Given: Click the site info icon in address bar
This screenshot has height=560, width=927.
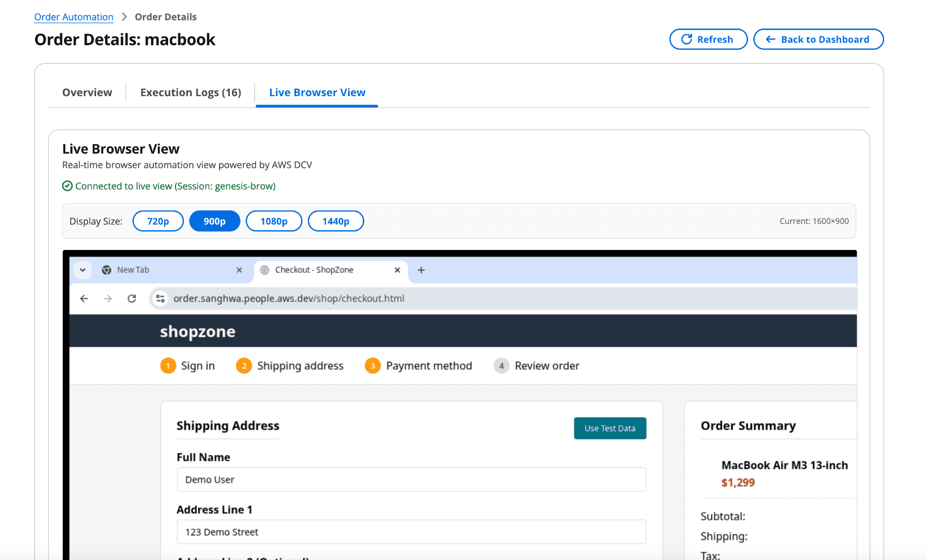Looking at the screenshot, I should click(x=161, y=299).
